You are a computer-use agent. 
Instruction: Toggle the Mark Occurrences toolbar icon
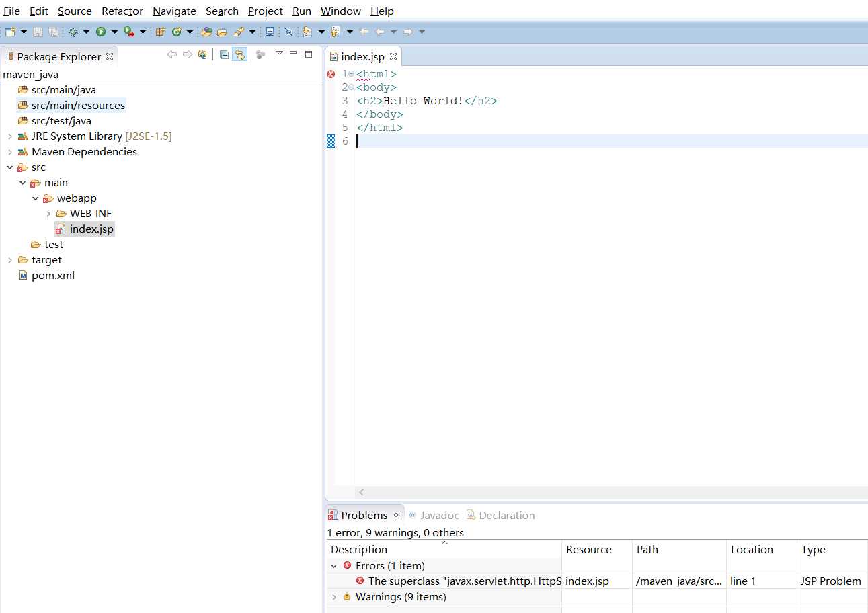coord(288,32)
